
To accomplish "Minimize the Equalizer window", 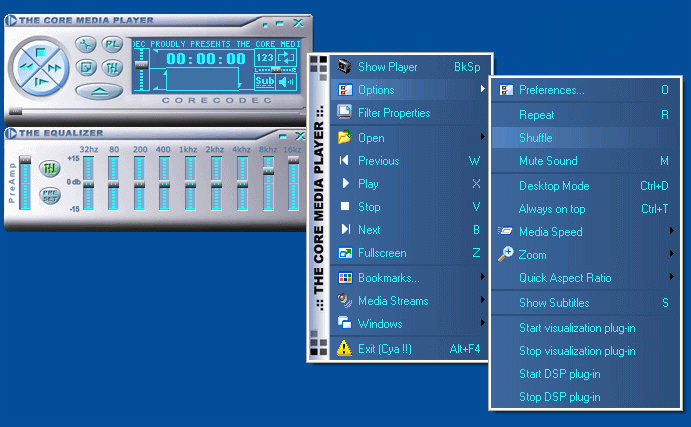I will [x=283, y=136].
